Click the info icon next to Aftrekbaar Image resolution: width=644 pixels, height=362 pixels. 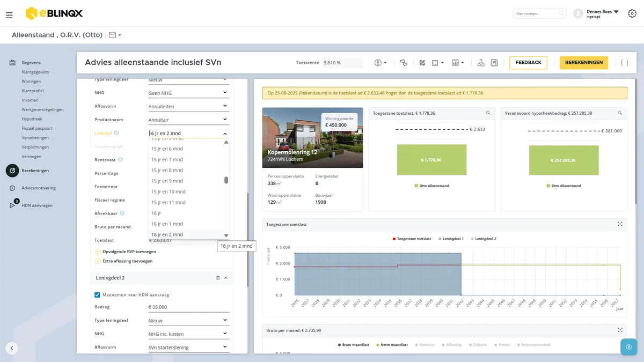tap(122, 213)
